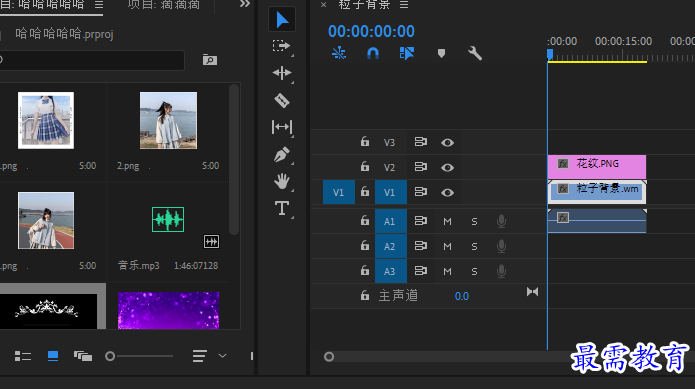Click find bin search icon
This screenshot has width=695, height=389.
tap(210, 60)
